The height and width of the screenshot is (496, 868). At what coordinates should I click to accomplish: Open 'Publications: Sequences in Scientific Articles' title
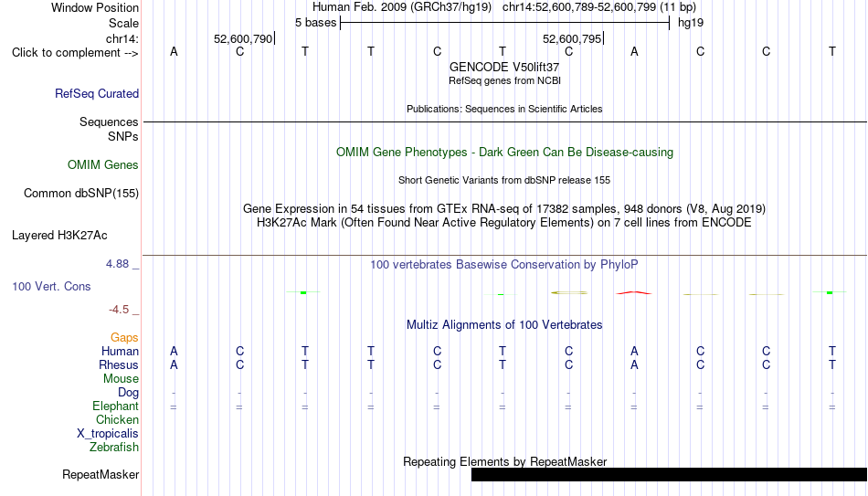point(504,109)
